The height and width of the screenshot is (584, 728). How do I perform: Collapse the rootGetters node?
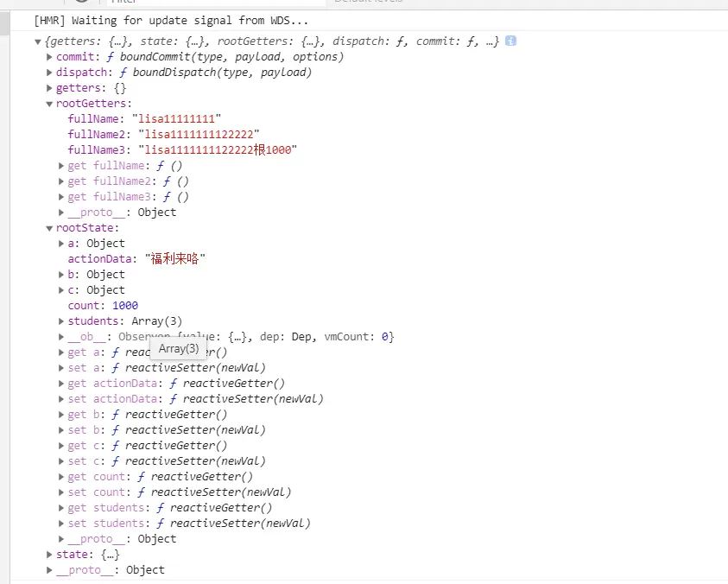point(49,104)
